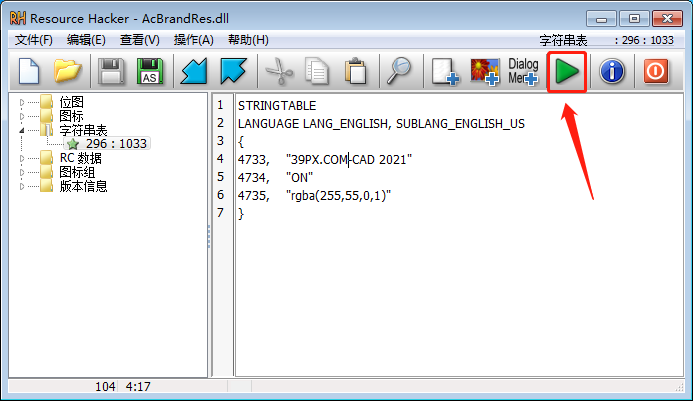Image resolution: width=693 pixels, height=401 pixels.
Task: Select the 版本信息 tree node
Action: [x=83, y=186]
